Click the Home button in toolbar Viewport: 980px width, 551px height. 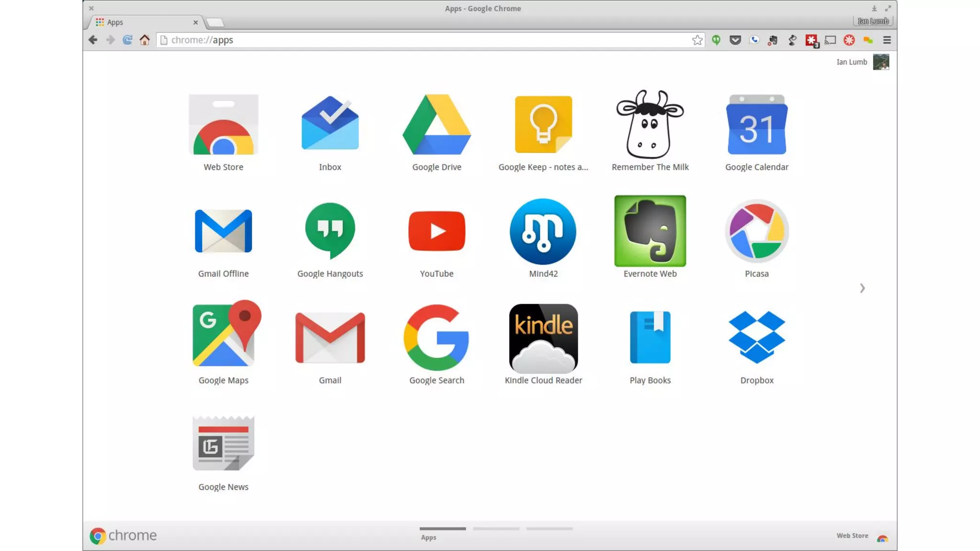click(x=145, y=40)
